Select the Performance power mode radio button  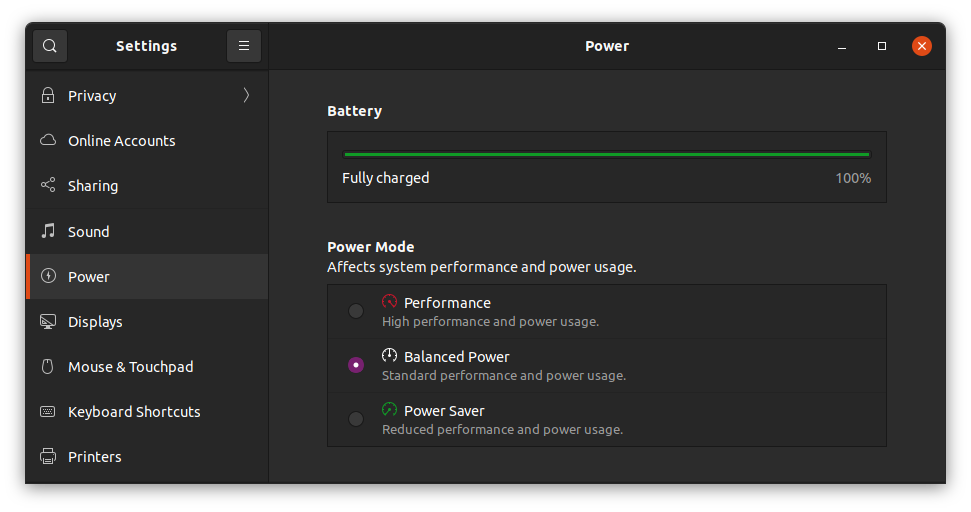tap(356, 311)
